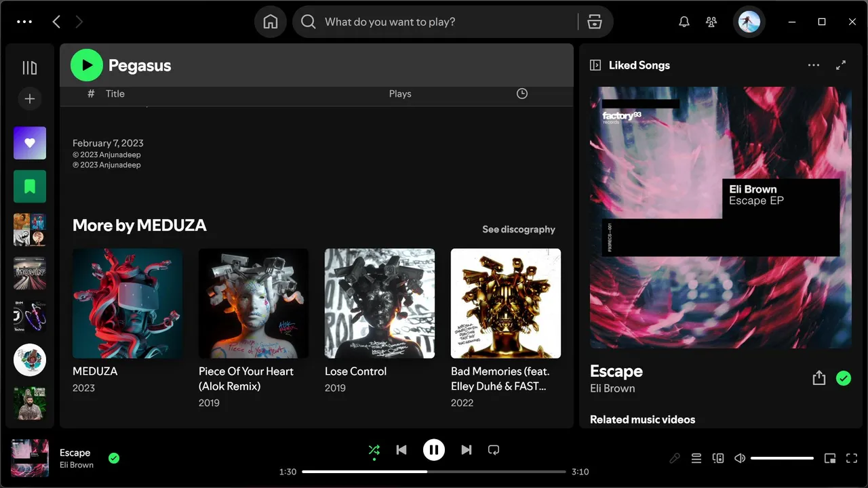The height and width of the screenshot is (488, 868).
Task: Open See discography link
Action: [519, 229]
